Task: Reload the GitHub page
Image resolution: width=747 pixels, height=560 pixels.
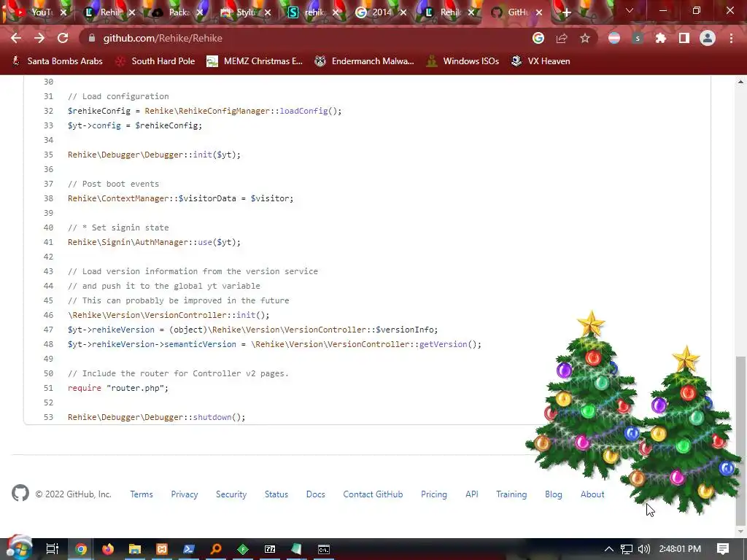Action: coord(63,38)
